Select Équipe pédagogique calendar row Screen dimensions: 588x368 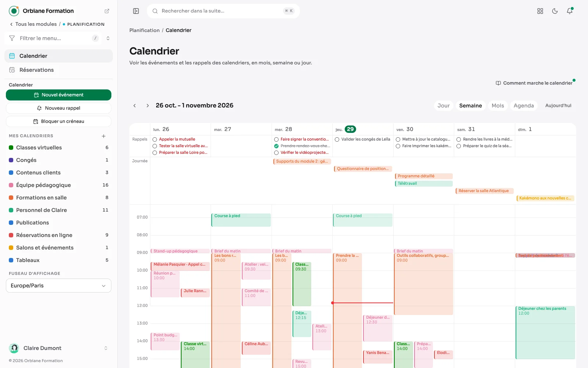click(58, 185)
